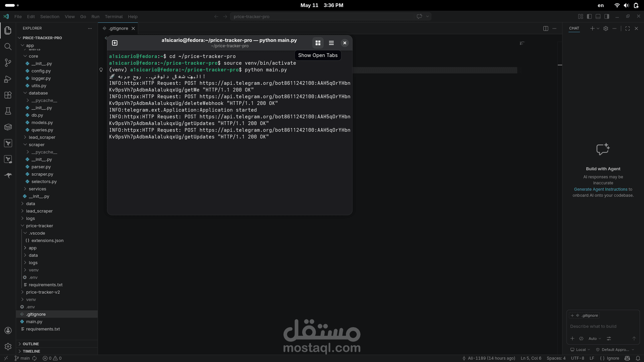This screenshot has width=644, height=362.
Task: Open the Selection menu
Action: 50,16
